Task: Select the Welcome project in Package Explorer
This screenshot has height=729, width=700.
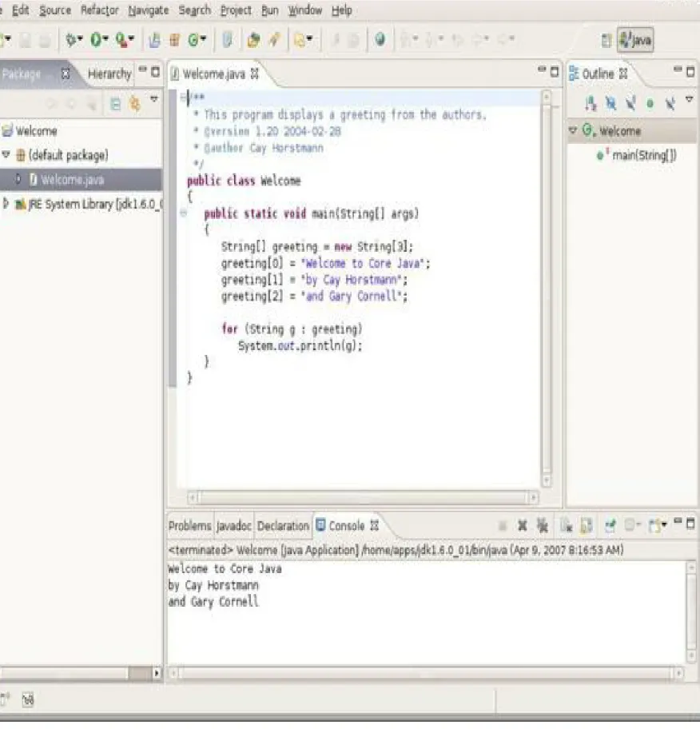Action: [30, 130]
